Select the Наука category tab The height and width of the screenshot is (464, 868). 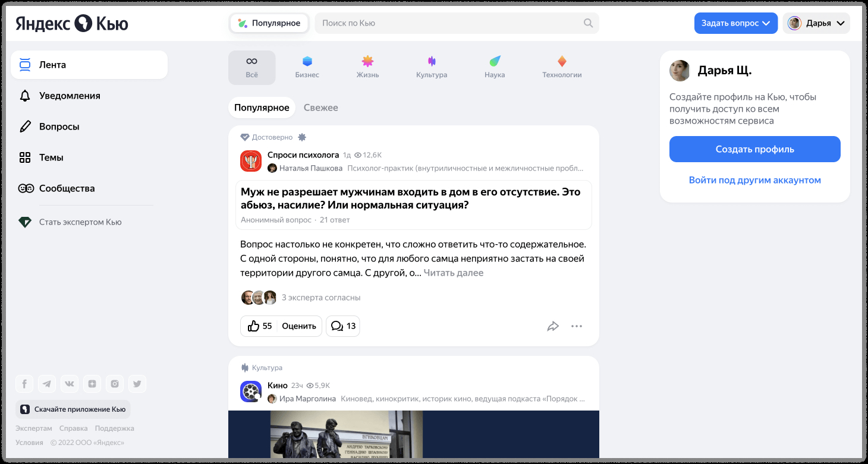[x=495, y=68]
